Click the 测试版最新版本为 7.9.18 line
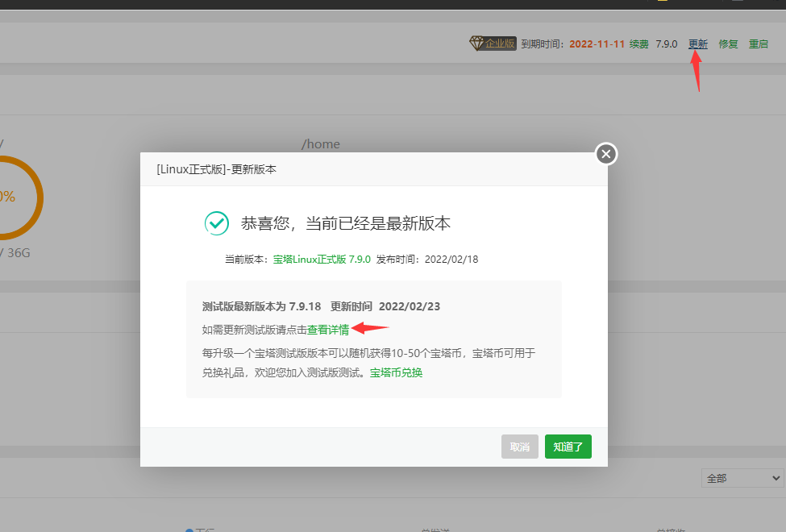 [x=321, y=306]
